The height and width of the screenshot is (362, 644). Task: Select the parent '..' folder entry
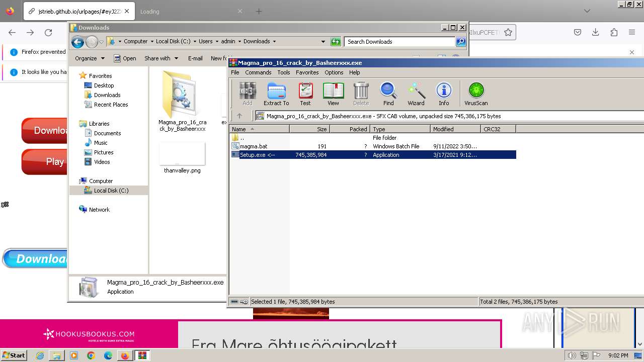(x=373, y=138)
